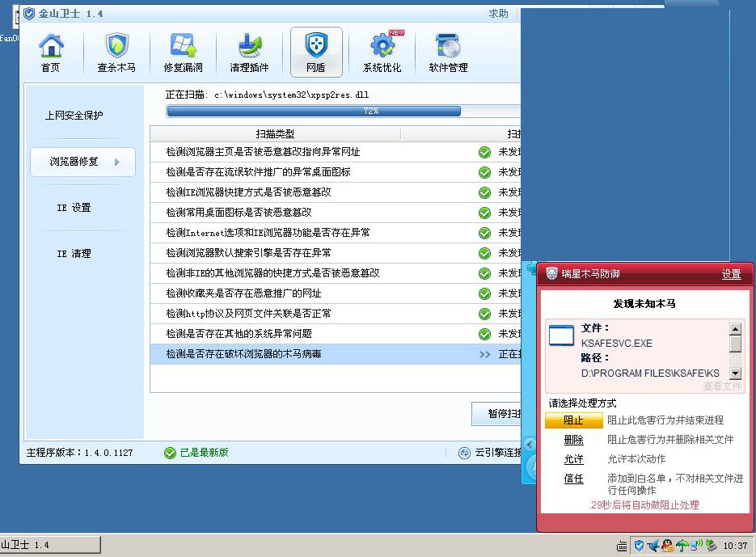Click the blue shield tray icon
Image resolution: width=756 pixels, height=557 pixels.
[x=640, y=546]
